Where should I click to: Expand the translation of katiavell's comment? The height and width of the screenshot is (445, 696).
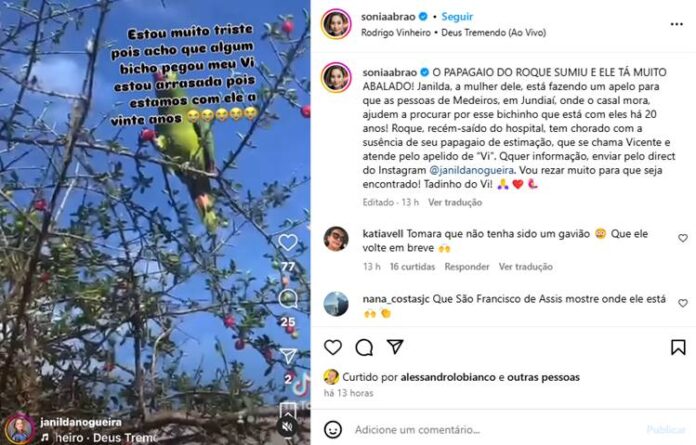click(x=526, y=267)
